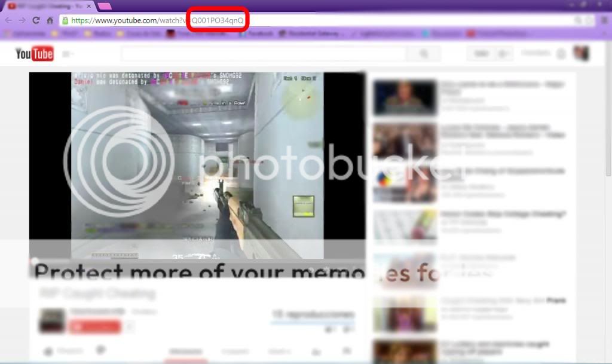Select the YouTube video browser tab
Image resolution: width=612 pixels, height=364 pixels.
(49, 6)
